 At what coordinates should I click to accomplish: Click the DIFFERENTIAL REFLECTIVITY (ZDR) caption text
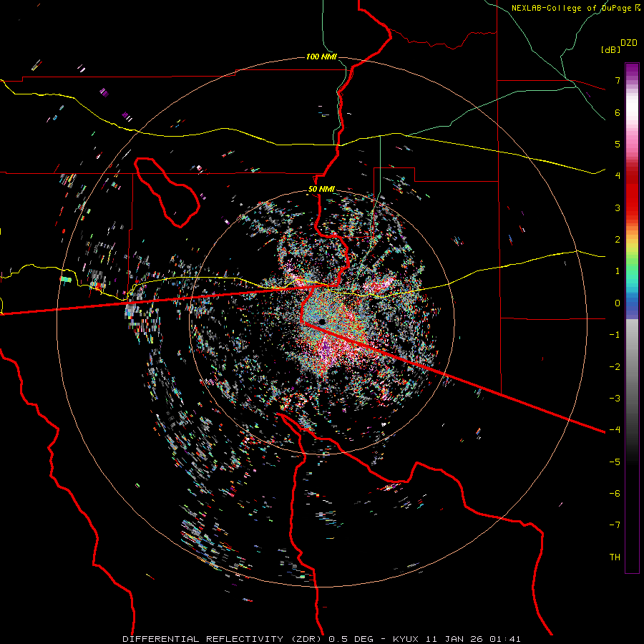(223, 639)
